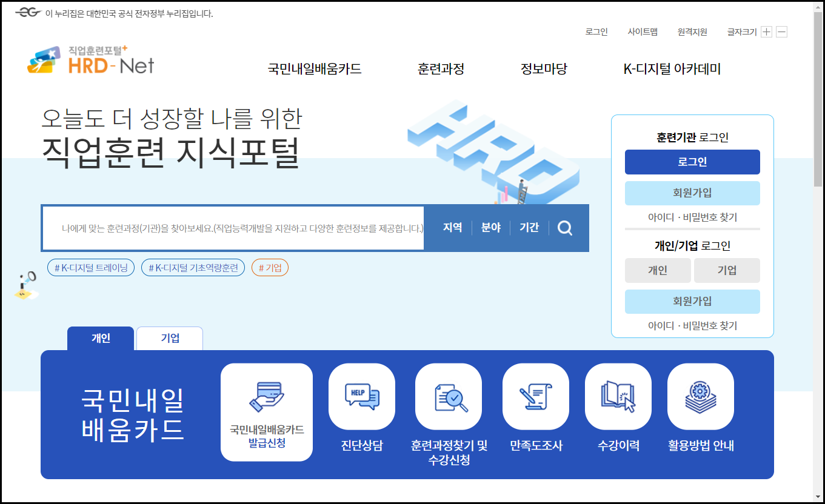Open 훈련과정 main menu
Viewport: 825px width, 504px height.
(441, 69)
